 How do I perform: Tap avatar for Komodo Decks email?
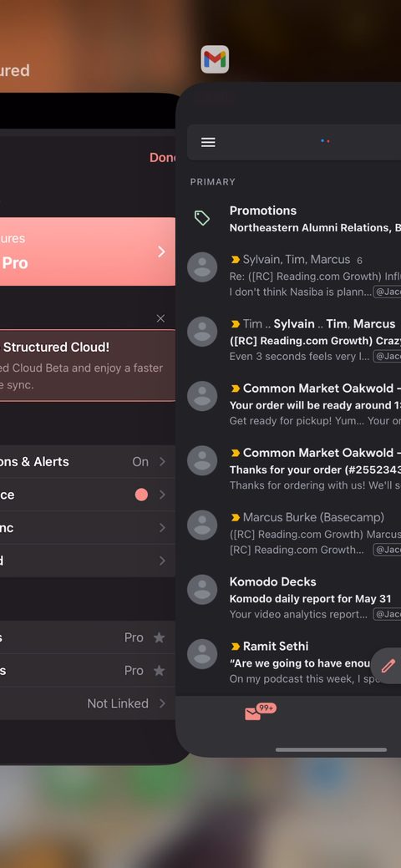(202, 590)
